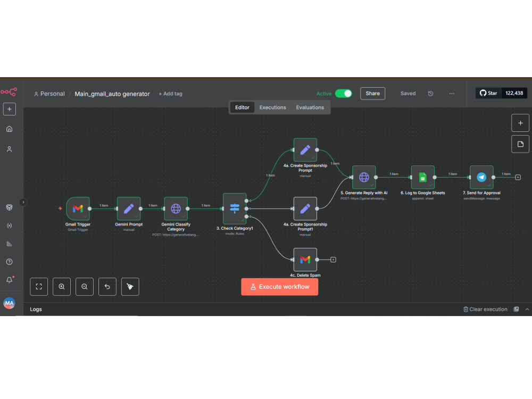Select the 4a. Create Sponsorship Prompt node
This screenshot has height=399, width=532.
(305, 149)
